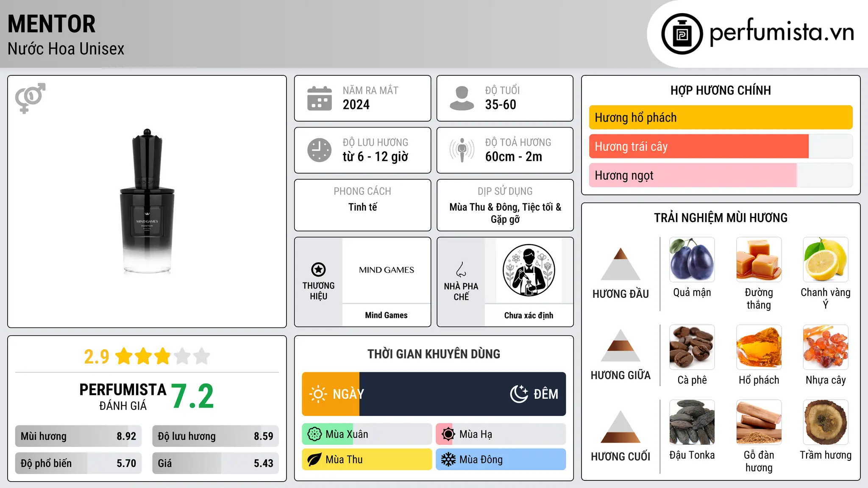Click the Giá 5.43 score bar
This screenshot has height=488, width=868.
216,463
